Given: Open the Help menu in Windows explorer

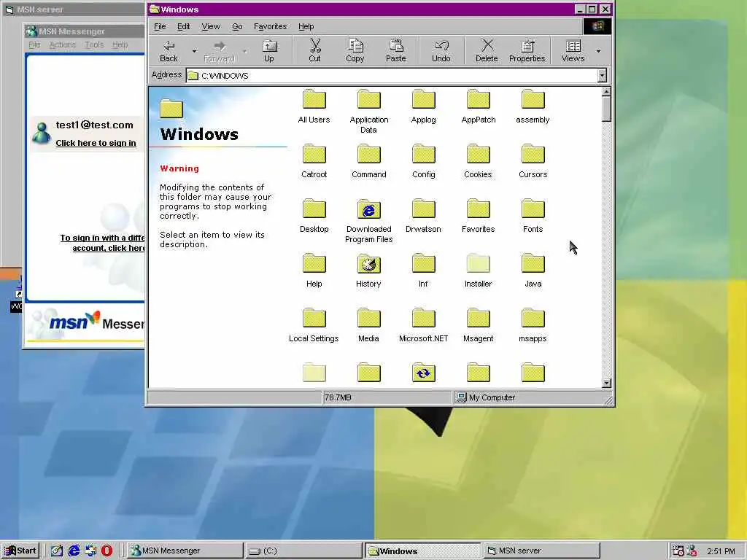Looking at the screenshot, I should point(306,27).
